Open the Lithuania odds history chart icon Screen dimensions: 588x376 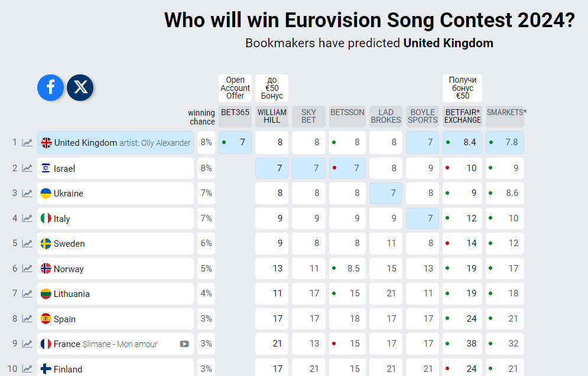[27, 293]
